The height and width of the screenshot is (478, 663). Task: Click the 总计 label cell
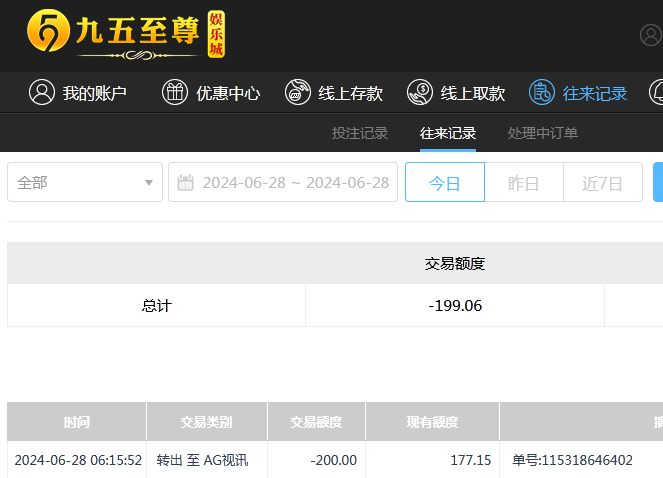click(156, 305)
